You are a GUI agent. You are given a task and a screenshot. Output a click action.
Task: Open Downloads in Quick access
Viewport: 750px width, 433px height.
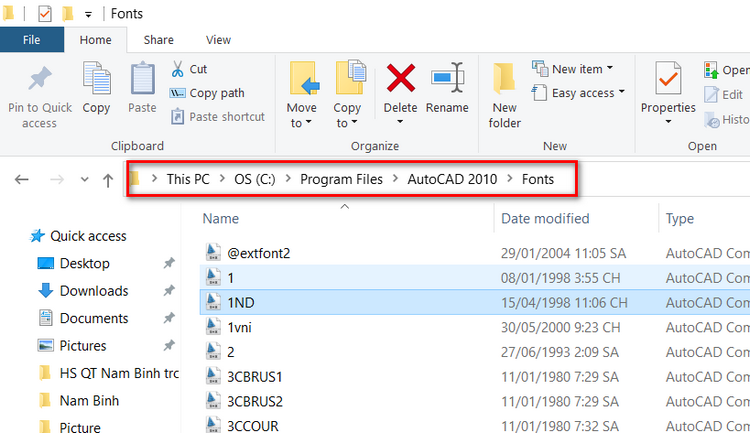pyautogui.click(x=94, y=291)
